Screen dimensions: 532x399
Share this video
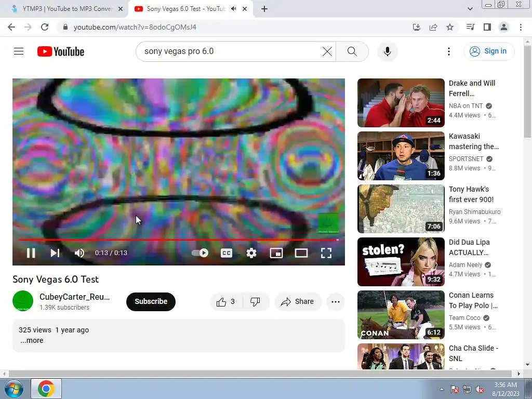pos(298,302)
